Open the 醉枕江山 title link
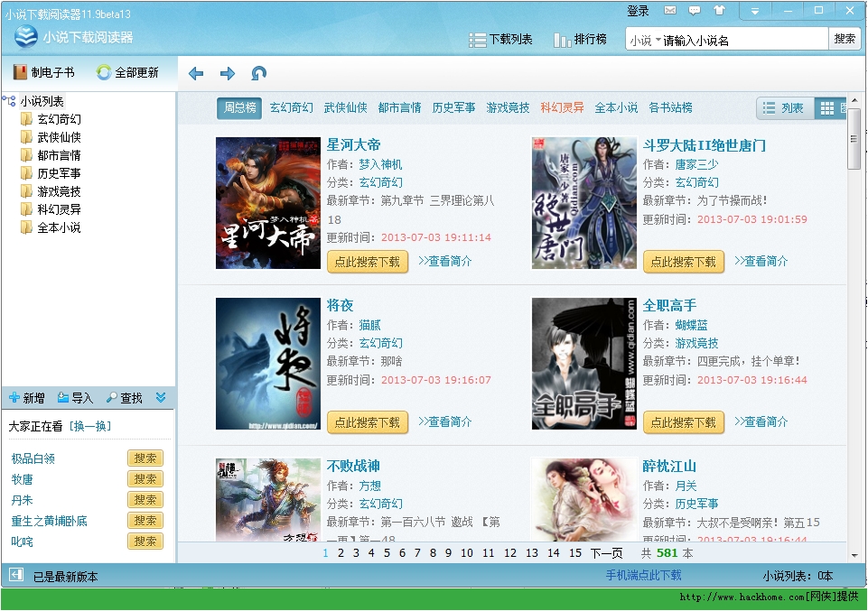This screenshot has height=611, width=868. (x=669, y=466)
